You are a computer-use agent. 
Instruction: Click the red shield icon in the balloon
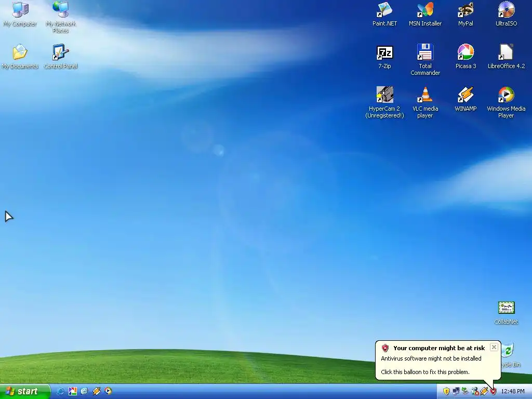coord(385,348)
